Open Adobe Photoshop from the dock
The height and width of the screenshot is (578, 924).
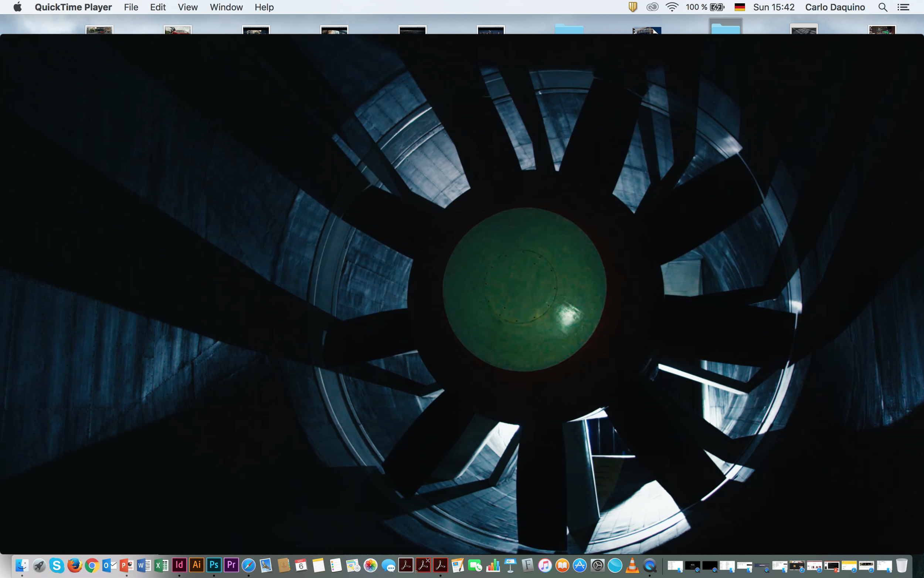click(214, 565)
